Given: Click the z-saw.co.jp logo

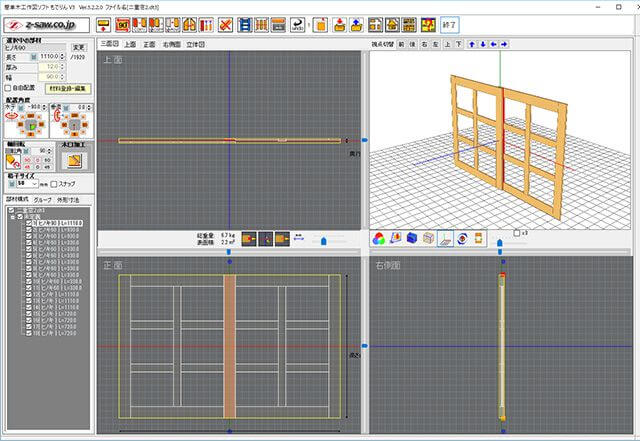Looking at the screenshot, I should coord(45,24).
